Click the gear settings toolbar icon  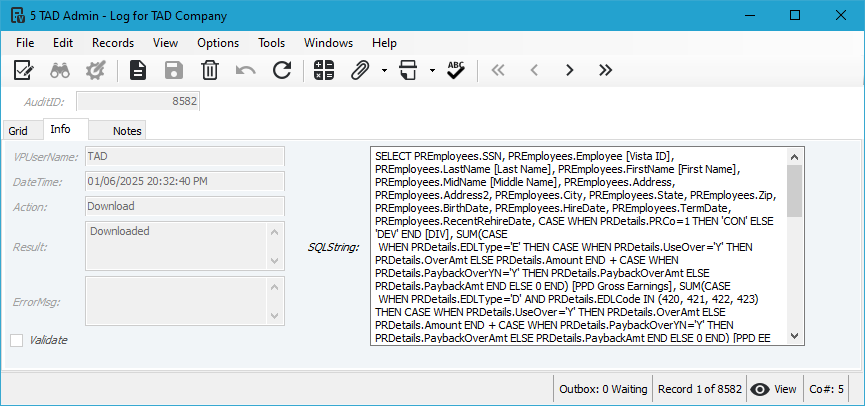95,70
